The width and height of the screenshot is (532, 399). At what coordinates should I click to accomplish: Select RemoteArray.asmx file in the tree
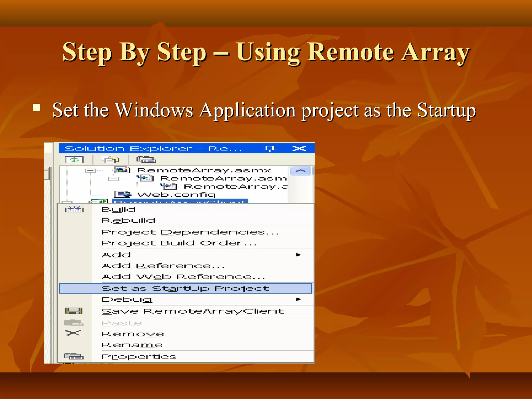click(x=204, y=170)
